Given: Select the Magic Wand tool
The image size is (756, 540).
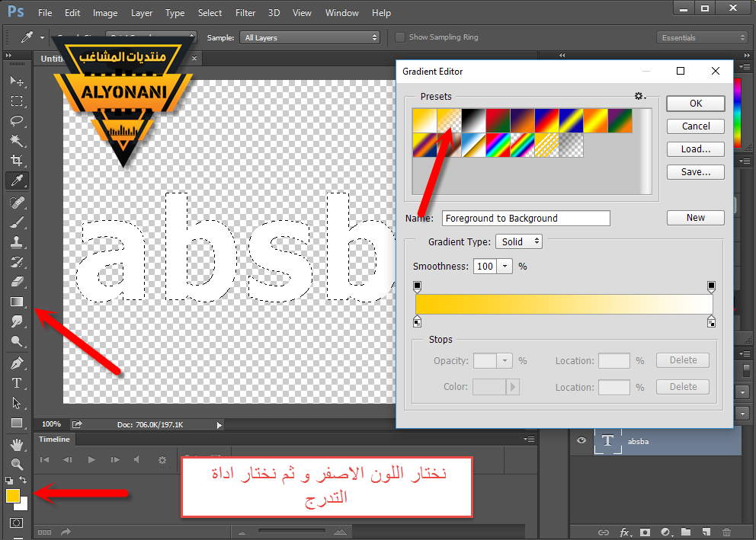Looking at the screenshot, I should [x=17, y=141].
